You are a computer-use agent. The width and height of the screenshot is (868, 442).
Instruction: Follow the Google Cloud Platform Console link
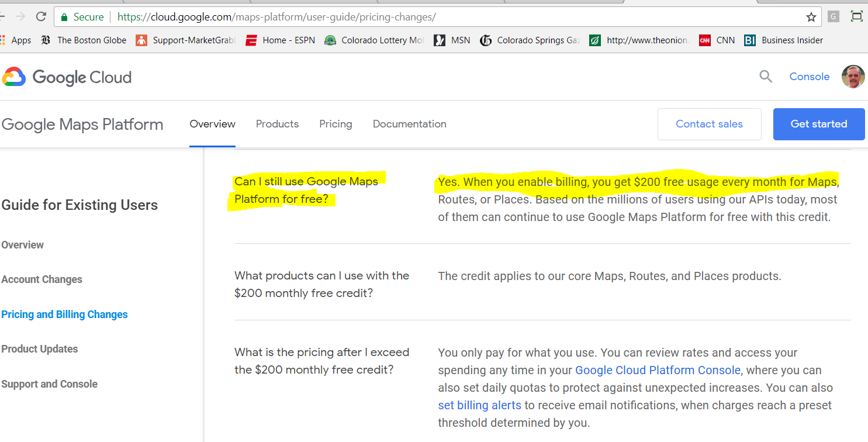(x=658, y=370)
